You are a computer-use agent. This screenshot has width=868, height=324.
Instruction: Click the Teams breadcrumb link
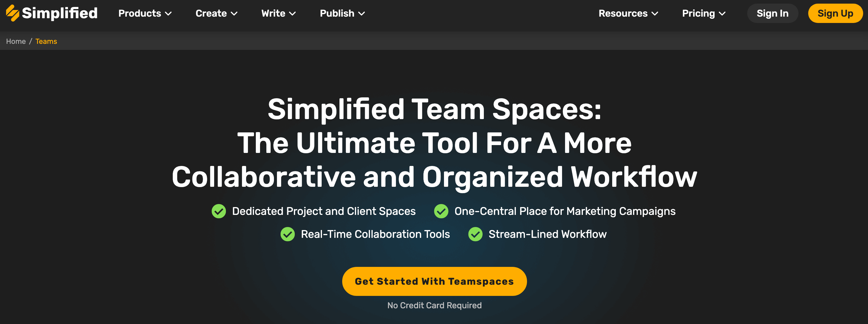tap(46, 41)
